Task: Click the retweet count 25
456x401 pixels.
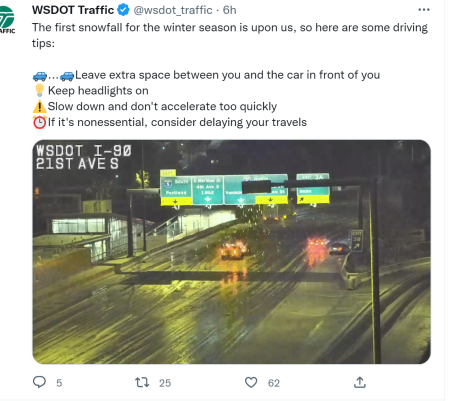Action: click(x=165, y=383)
